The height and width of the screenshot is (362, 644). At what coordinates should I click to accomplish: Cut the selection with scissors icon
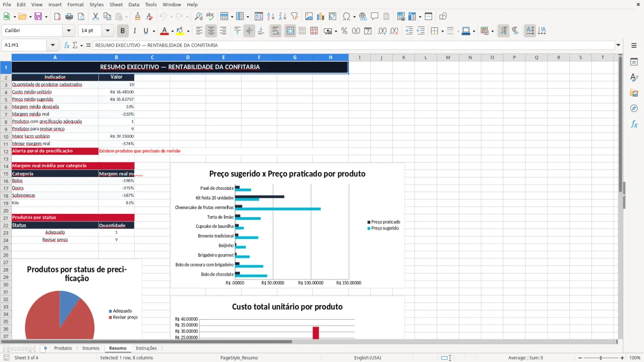[x=96, y=17]
